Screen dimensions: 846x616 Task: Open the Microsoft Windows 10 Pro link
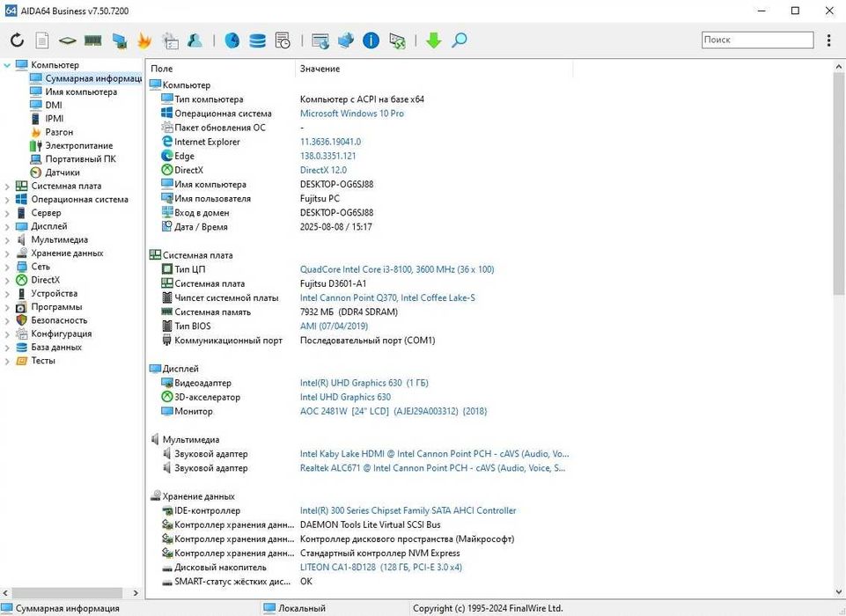[x=352, y=114]
